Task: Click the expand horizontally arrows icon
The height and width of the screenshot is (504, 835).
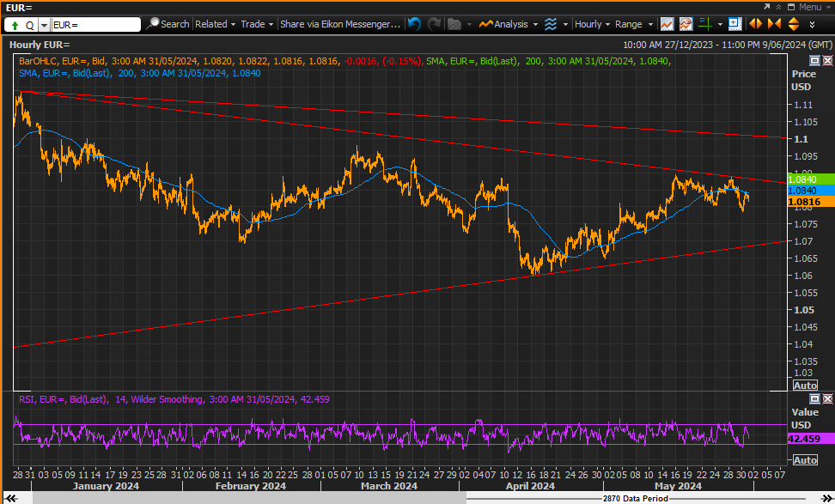Action: [x=755, y=24]
